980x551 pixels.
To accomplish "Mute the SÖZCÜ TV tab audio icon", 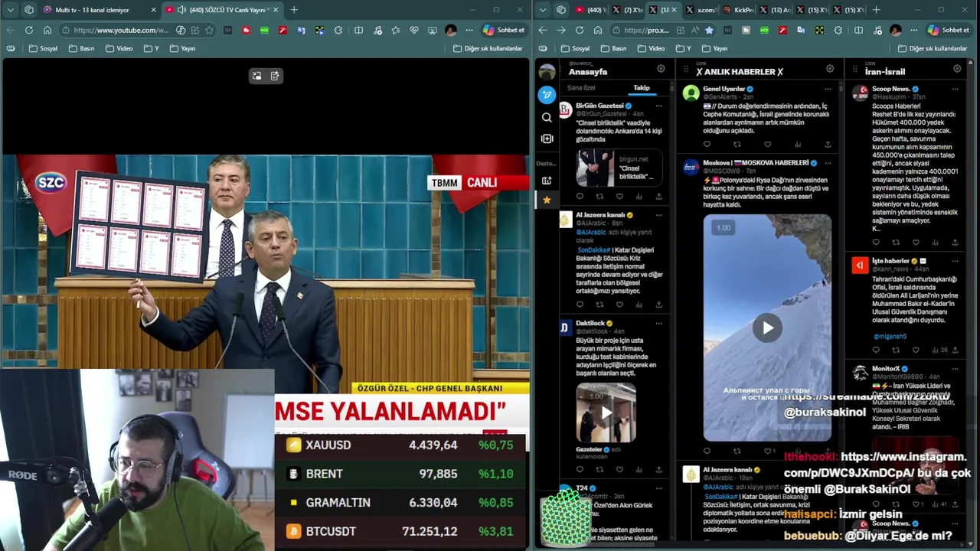I will (181, 10).
